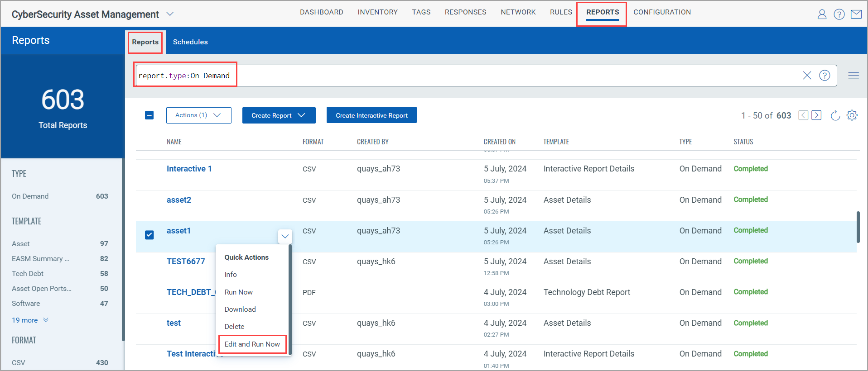Filter by Asset Open Ports template
This screenshot has width=868, height=371.
60,289
